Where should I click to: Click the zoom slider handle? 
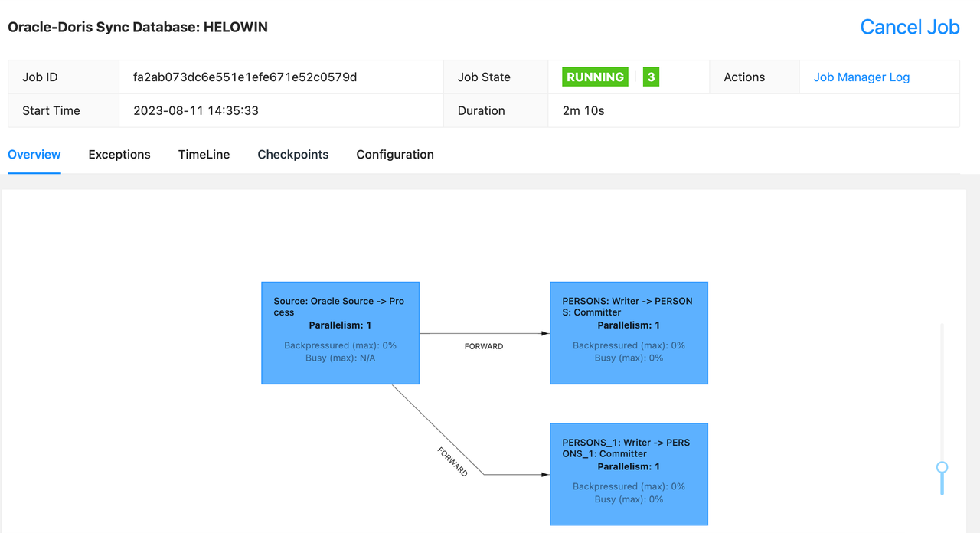point(942,467)
